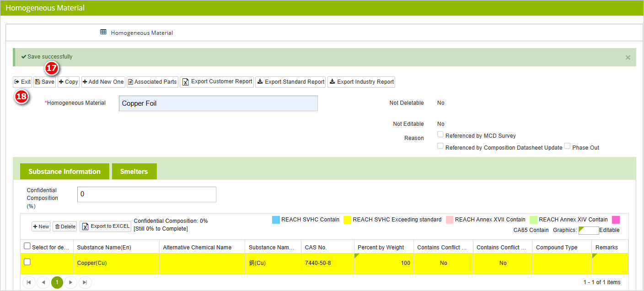Select page 1 in pager

point(57,282)
